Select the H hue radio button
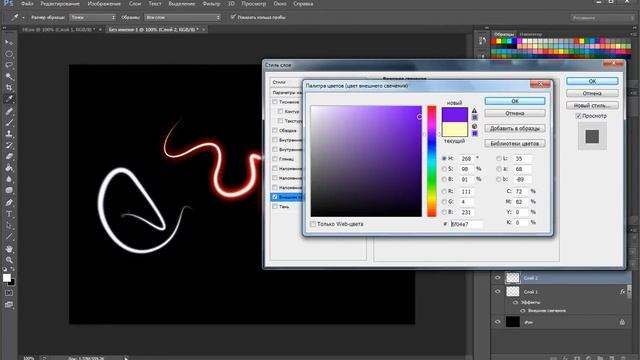The image size is (640, 360). 444,158
